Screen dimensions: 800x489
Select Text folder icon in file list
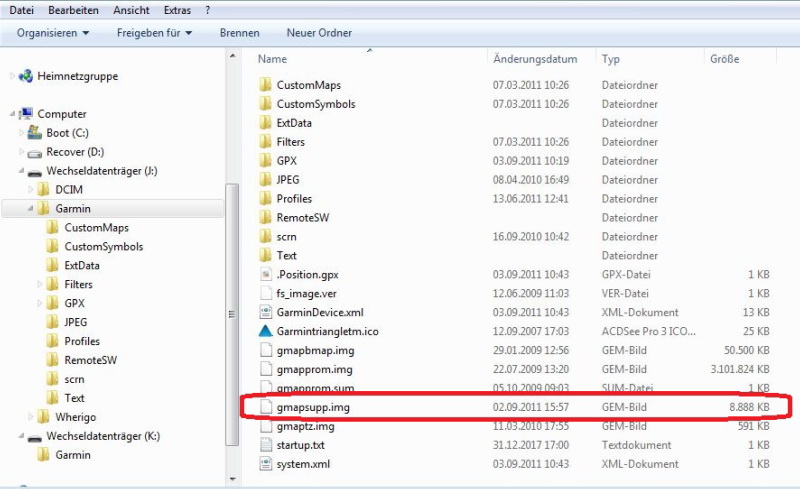pos(265,255)
